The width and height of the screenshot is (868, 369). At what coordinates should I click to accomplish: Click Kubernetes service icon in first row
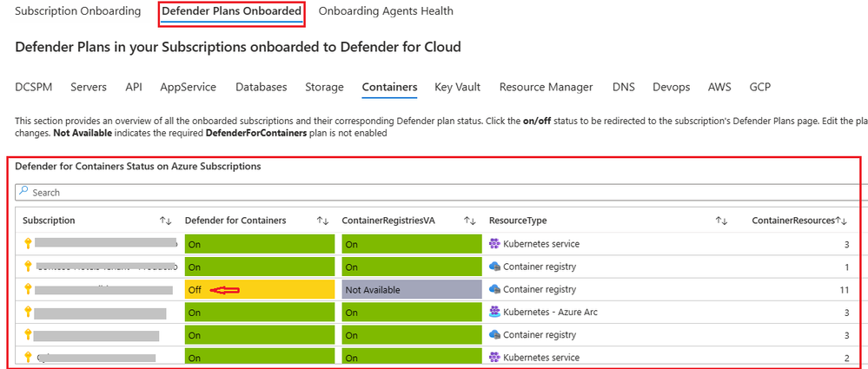pos(494,243)
